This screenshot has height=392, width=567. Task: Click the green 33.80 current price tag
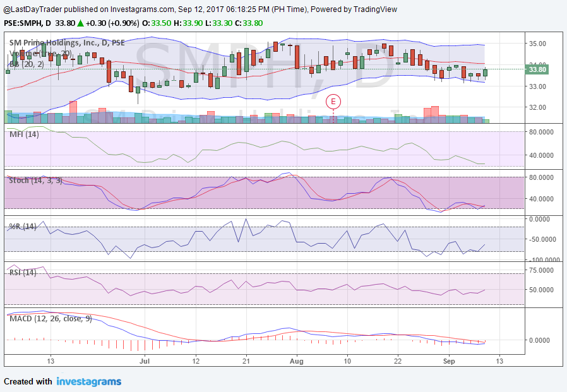pyautogui.click(x=537, y=69)
